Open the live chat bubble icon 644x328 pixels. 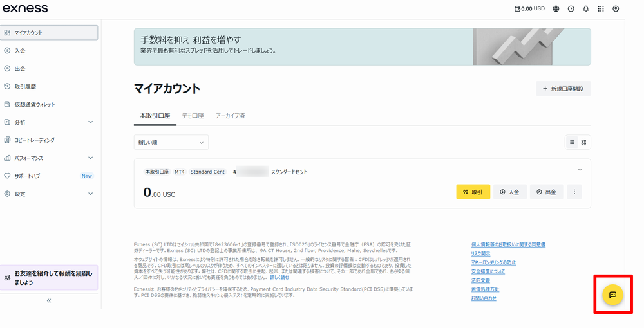(x=612, y=295)
